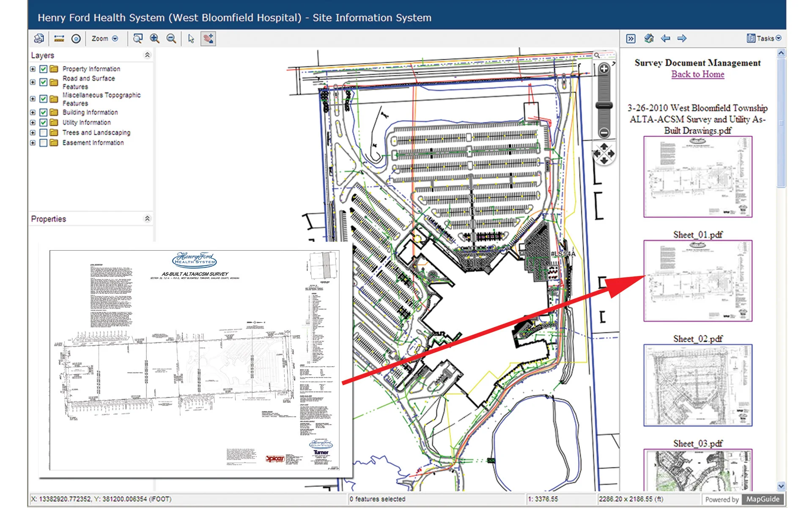This screenshot has width=812, height=508.
Task: Expand the Property Information layer group
Action: point(33,69)
